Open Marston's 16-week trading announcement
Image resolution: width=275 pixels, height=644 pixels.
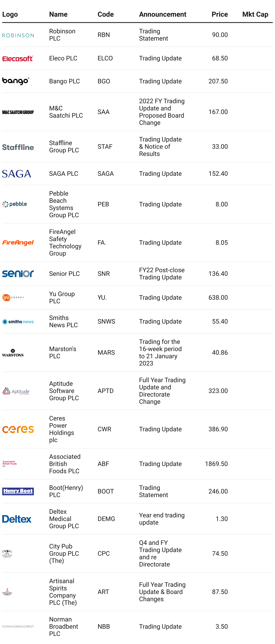click(160, 352)
